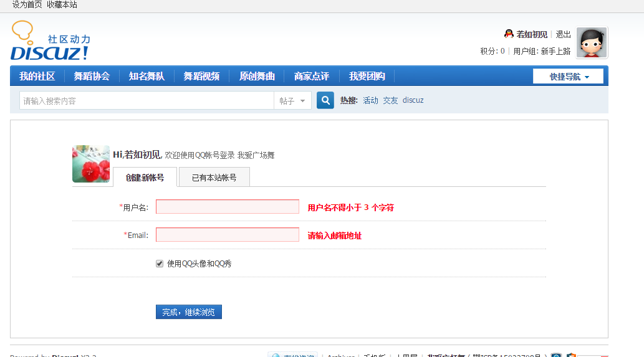Viewport: 644px width, 357px height.
Task: Click the 积分: 0 link
Action: point(493,51)
